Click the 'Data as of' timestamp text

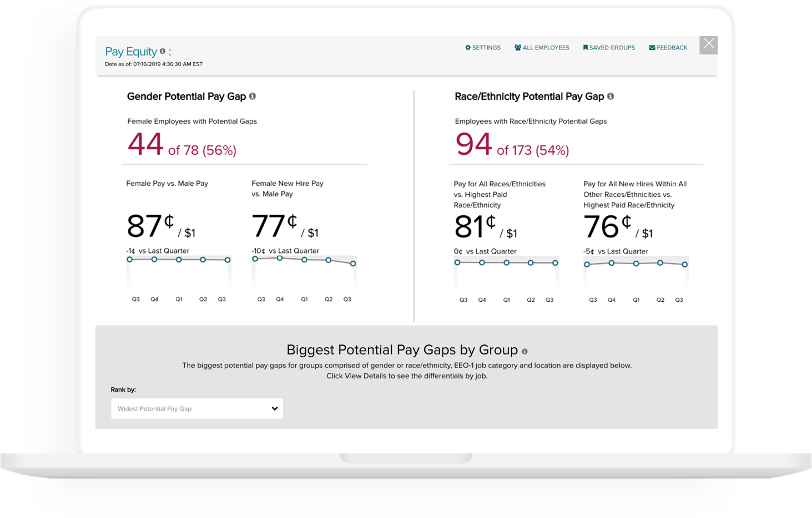click(154, 64)
